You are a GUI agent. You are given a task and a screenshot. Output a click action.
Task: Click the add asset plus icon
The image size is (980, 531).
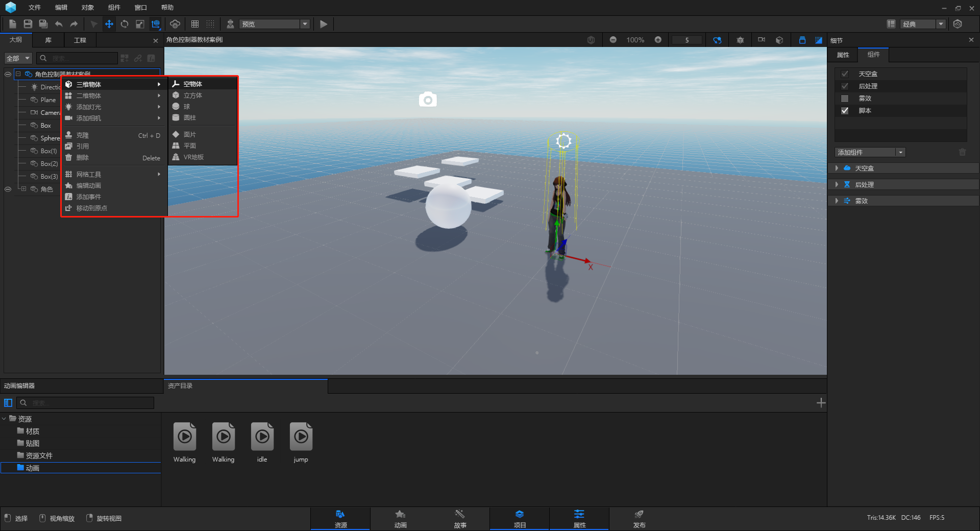(821, 403)
